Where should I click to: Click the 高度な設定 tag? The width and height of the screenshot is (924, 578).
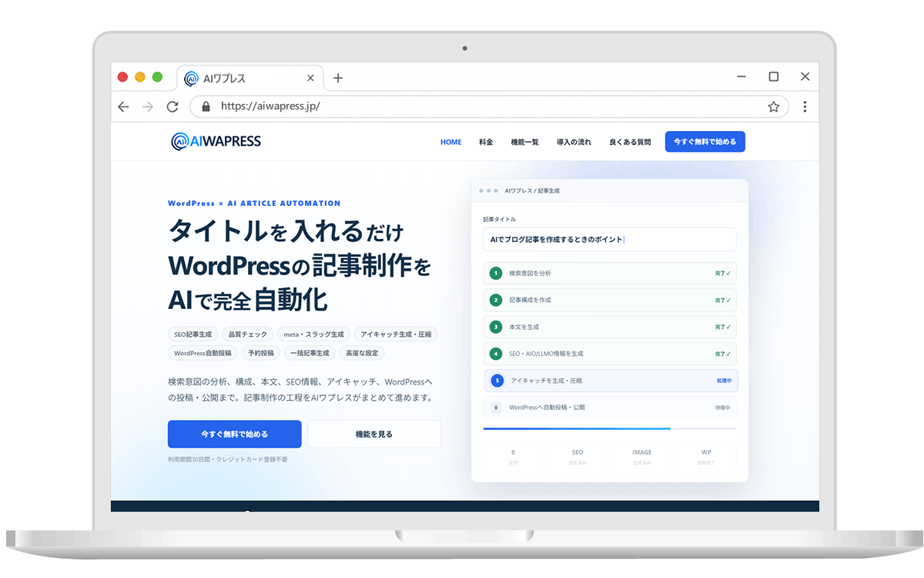(362, 353)
